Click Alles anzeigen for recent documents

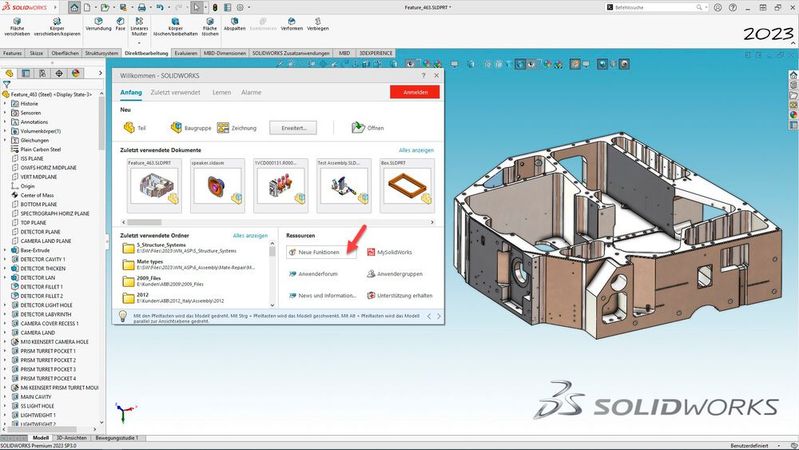[x=416, y=150]
